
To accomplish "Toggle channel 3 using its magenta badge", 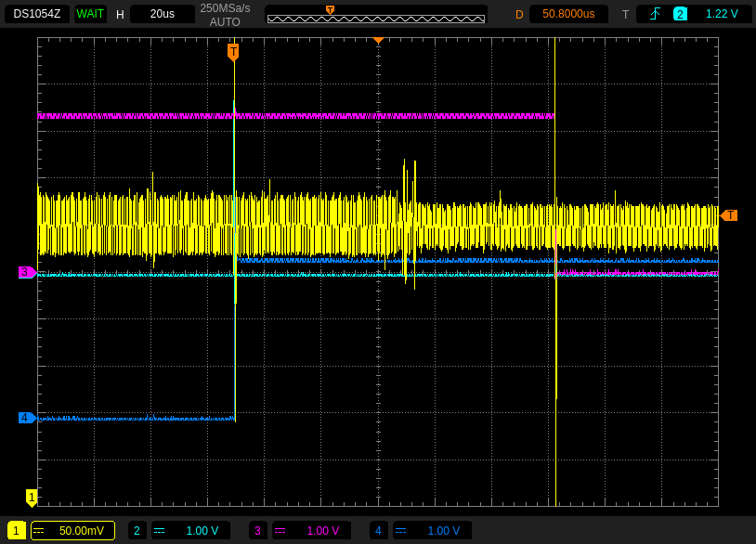I will pyautogui.click(x=258, y=531).
